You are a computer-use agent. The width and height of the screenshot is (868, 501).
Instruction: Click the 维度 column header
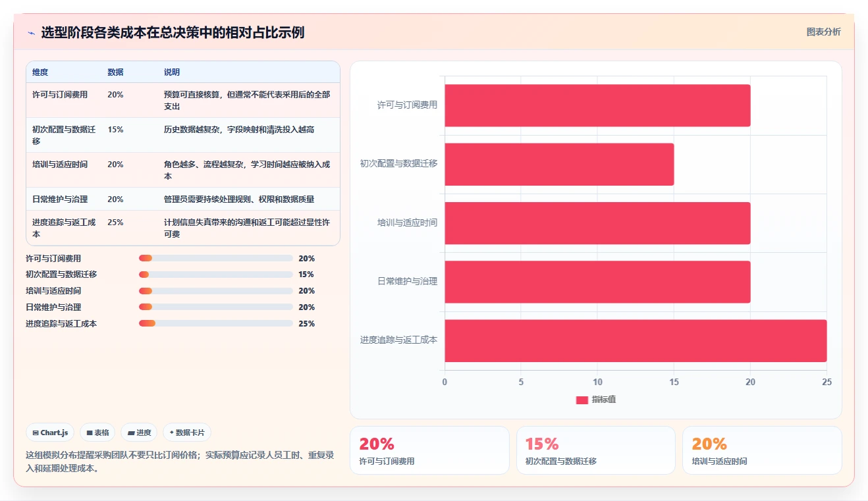(x=40, y=72)
